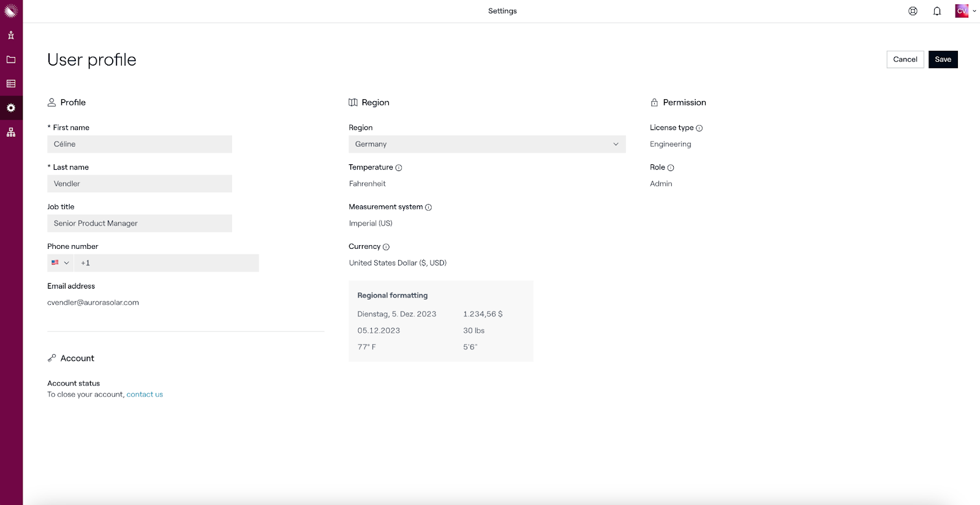Click the Cancel button

point(905,59)
